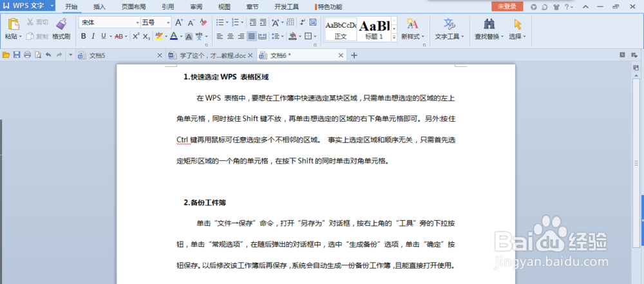The width and height of the screenshot is (644, 284).
Task: Clear formatting with the eraser icon
Action: coord(204,22)
